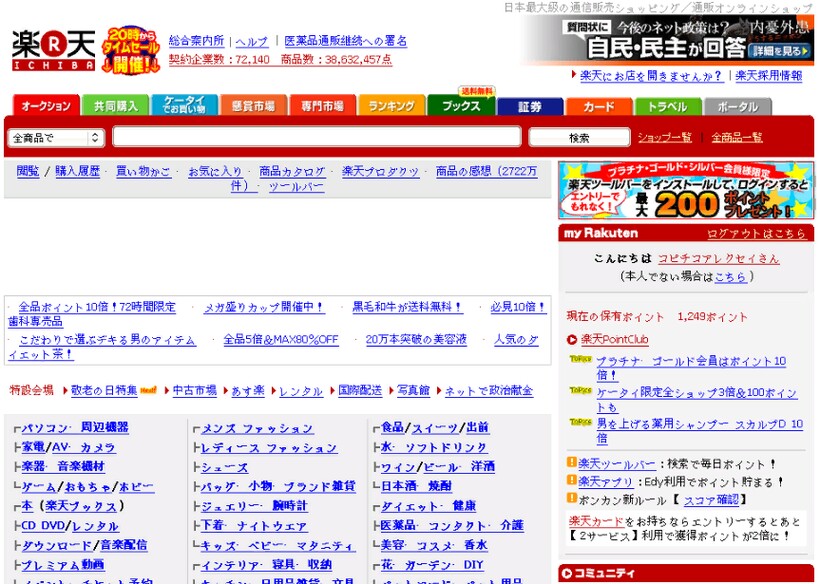
Task: Open 黒毛和牛が送料無料 promotion link
Action: pos(407,307)
